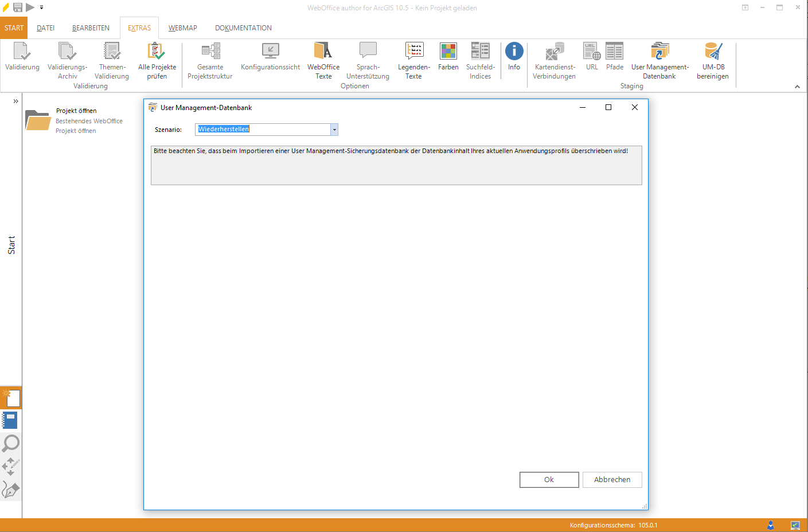Open Kartendienst-Verbindungen in Staging

pos(553,60)
